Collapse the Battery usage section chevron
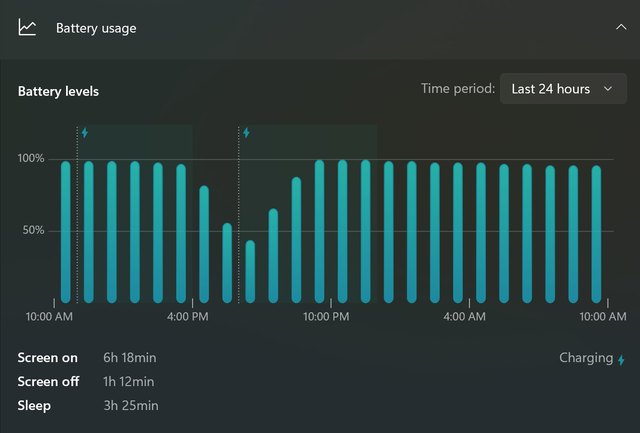 [621, 27]
